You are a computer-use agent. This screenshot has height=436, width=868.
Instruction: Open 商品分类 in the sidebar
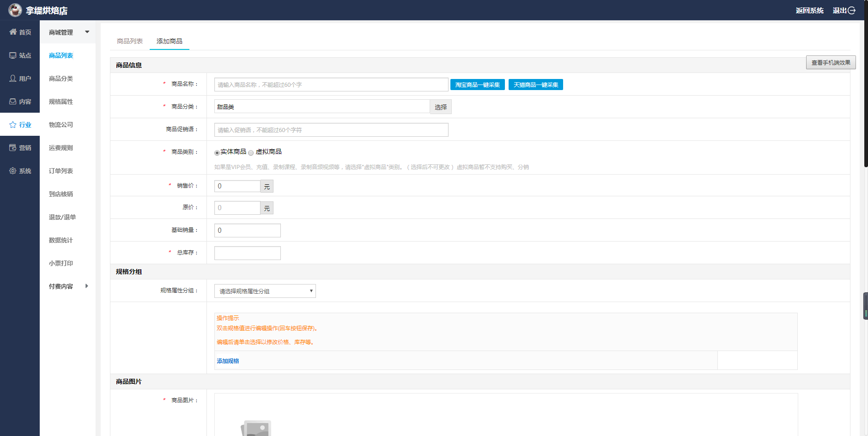pyautogui.click(x=61, y=78)
